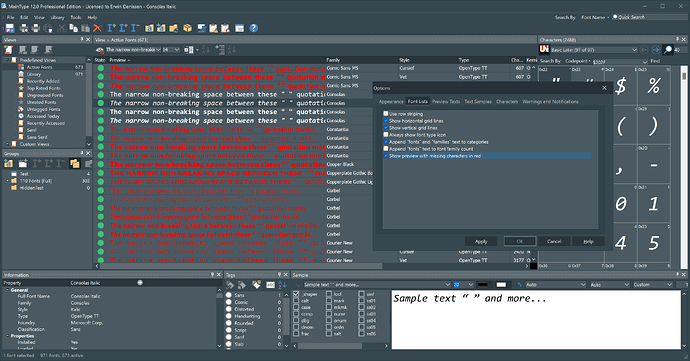Click the new view icon in Views panel
The image size is (690, 361).
pos(8,50)
